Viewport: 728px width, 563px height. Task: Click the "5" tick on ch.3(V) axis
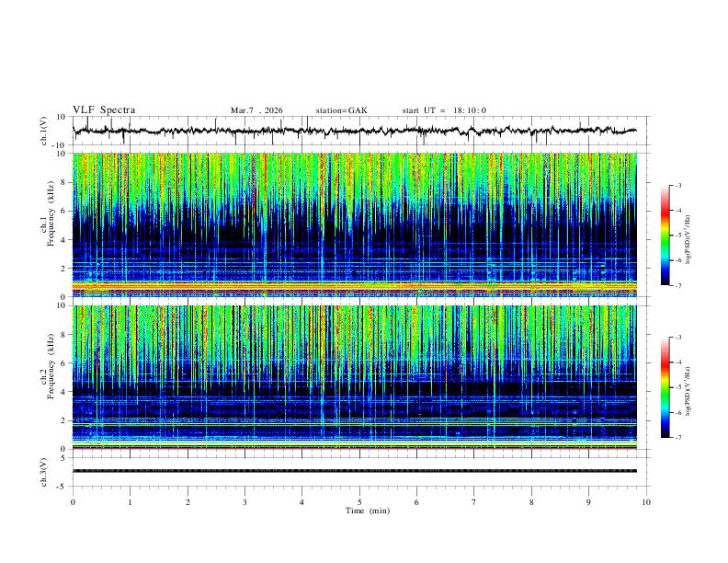coord(63,458)
